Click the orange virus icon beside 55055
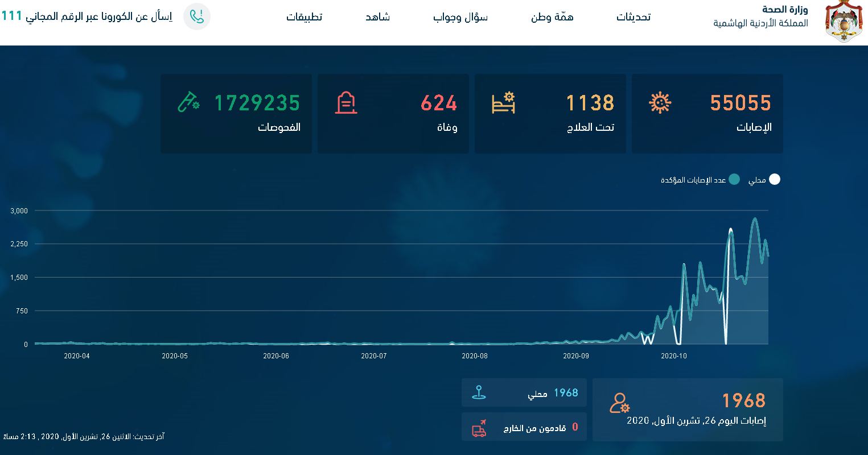The height and width of the screenshot is (455, 868). point(660,103)
